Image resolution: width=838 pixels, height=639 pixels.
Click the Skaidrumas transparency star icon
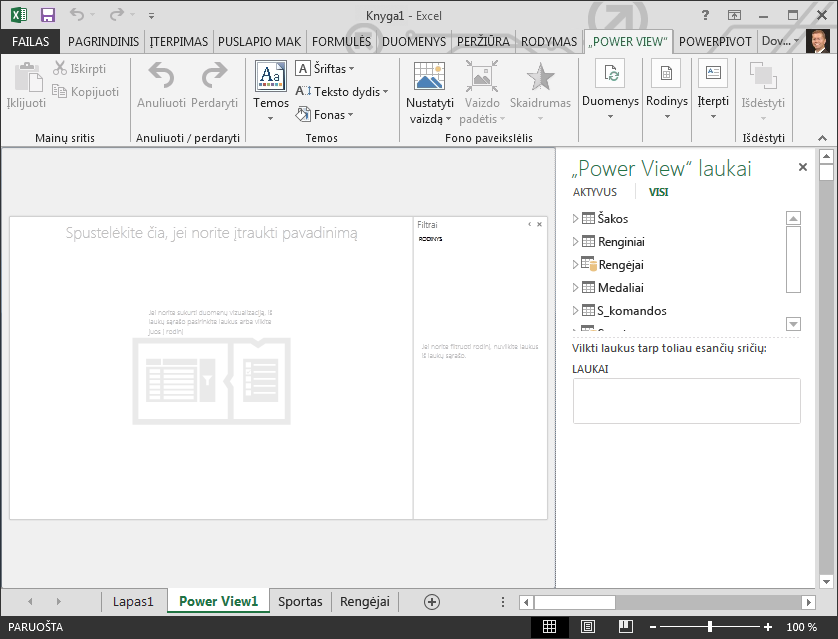(x=540, y=76)
